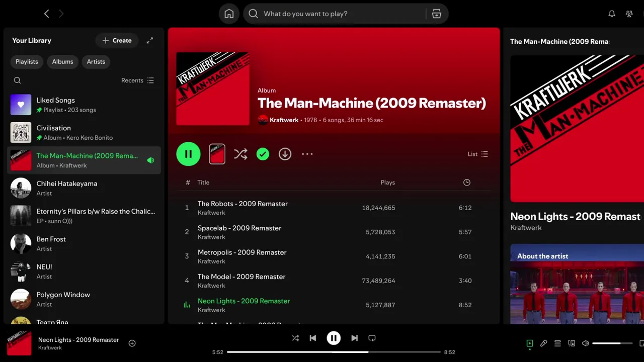Open Chihei Hatakeyama artist
Viewport: 644px width, 362px height.
click(84, 188)
